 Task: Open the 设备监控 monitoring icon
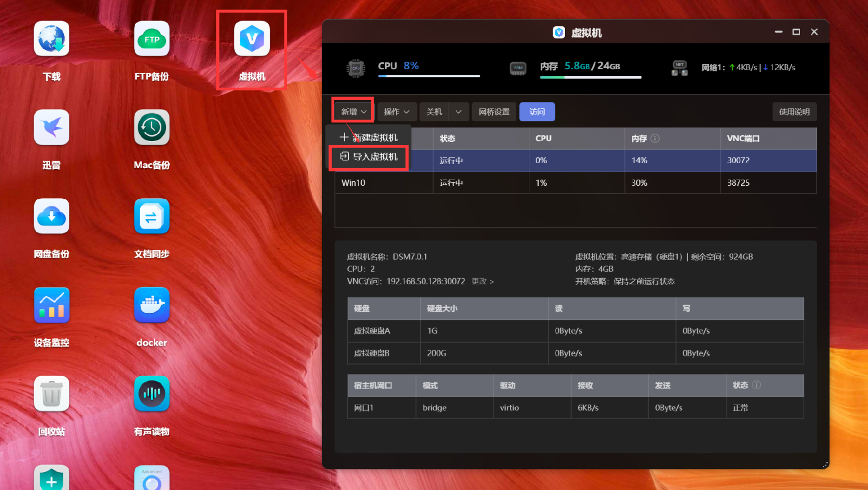pos(51,305)
